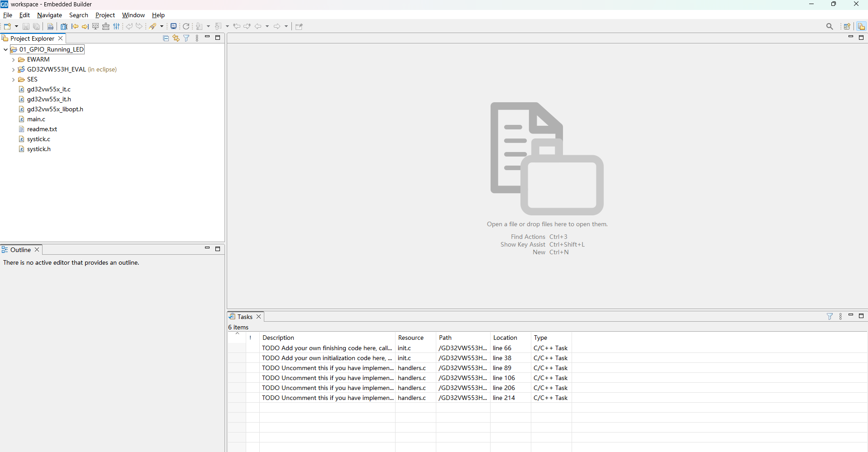Collapse All in Project Explorer
Screen dimensions: 868x452
pos(166,38)
